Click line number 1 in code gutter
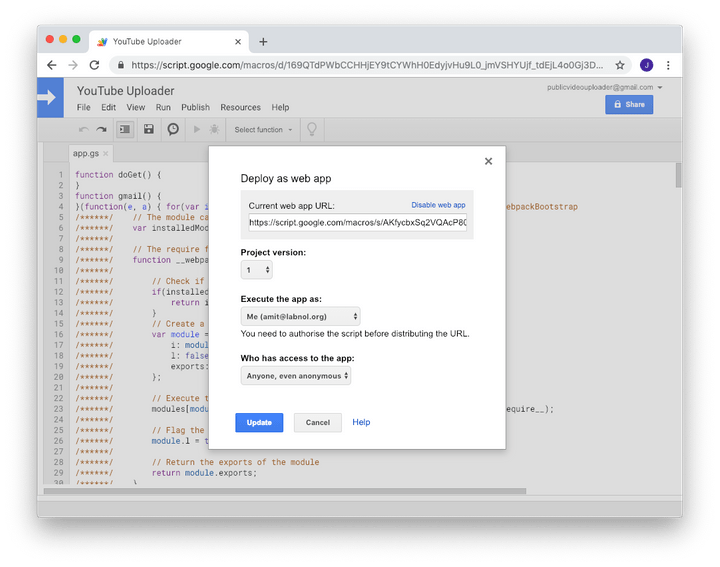Image resolution: width=720 pixels, height=567 pixels. click(x=60, y=175)
